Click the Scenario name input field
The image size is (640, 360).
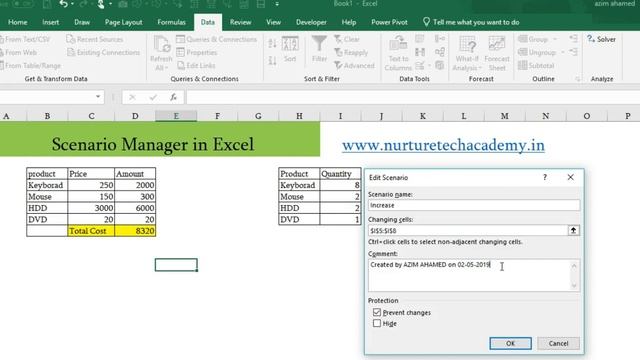(473, 205)
